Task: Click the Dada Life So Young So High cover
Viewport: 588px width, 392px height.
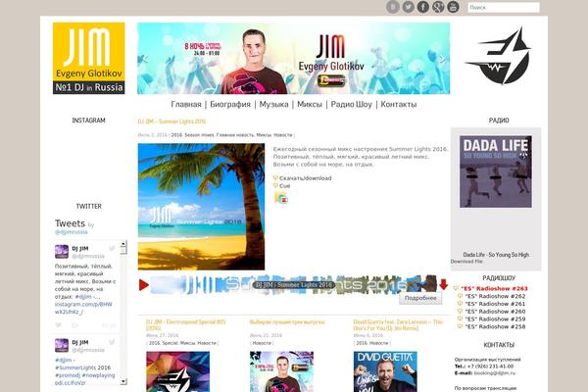Action: [x=496, y=171]
